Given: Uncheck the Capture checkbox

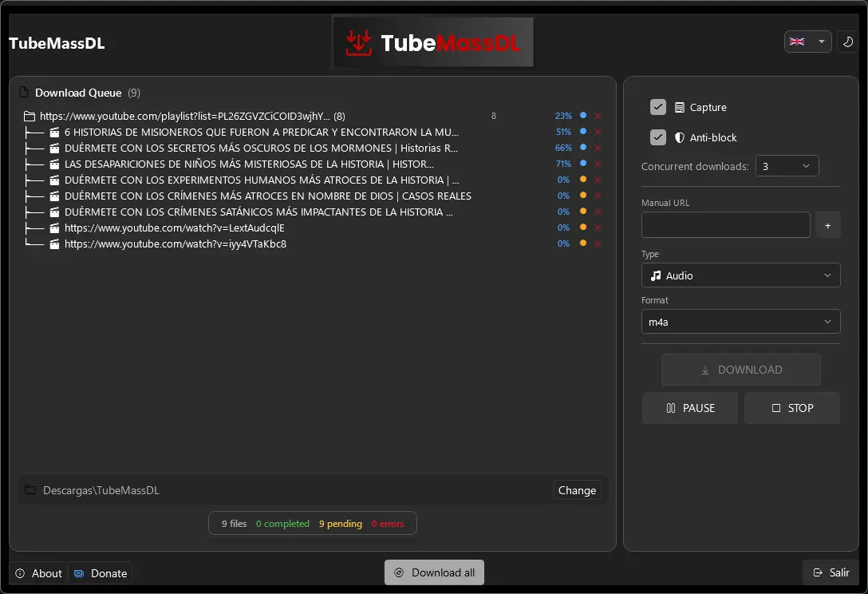Looking at the screenshot, I should 657,107.
